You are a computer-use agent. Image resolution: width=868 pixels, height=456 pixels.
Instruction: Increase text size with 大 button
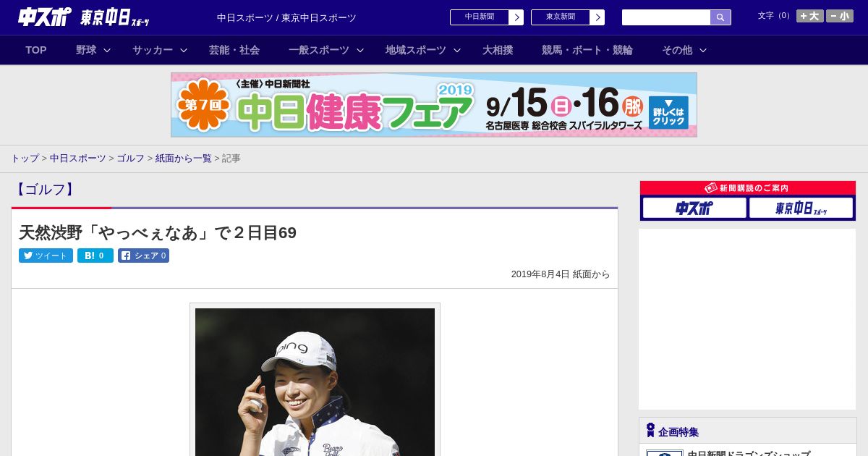(x=810, y=16)
